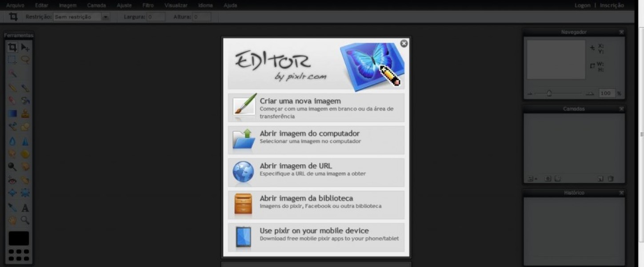Click the Logon link

(582, 5)
